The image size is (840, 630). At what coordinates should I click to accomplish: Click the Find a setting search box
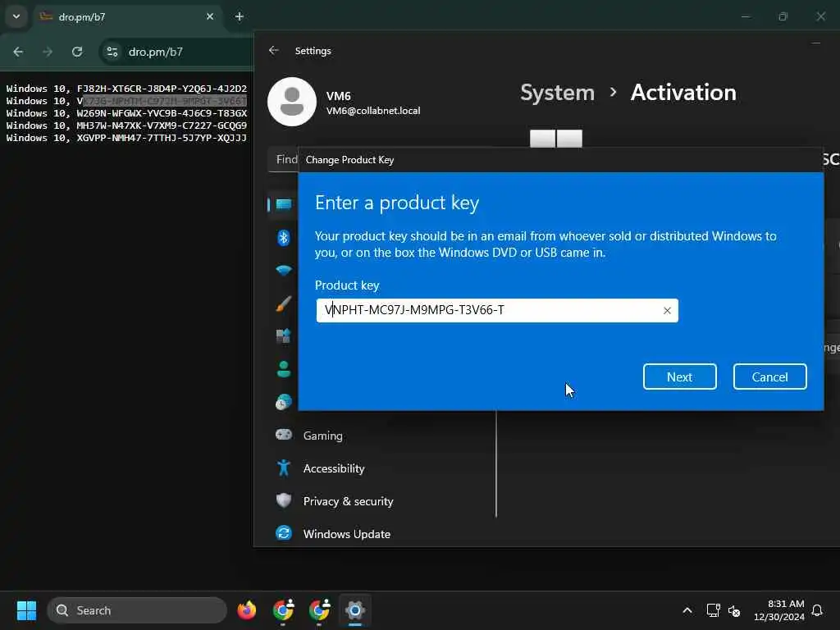pyautogui.click(x=283, y=159)
